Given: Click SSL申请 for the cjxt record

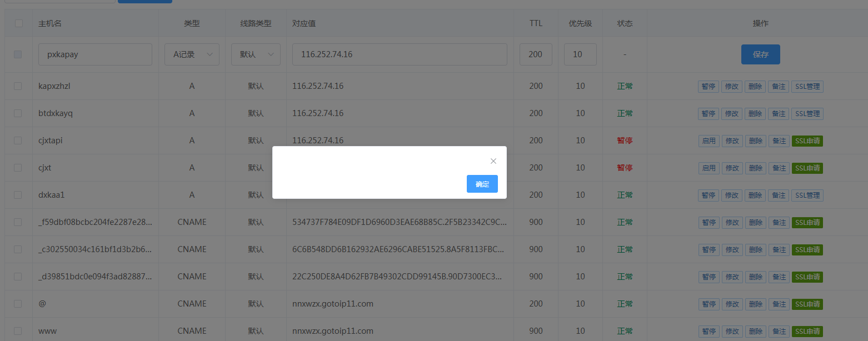Looking at the screenshot, I should (807, 168).
